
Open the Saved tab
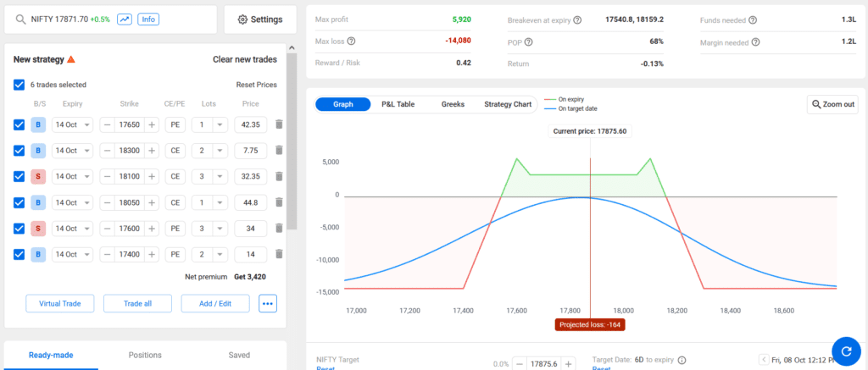[x=239, y=355]
